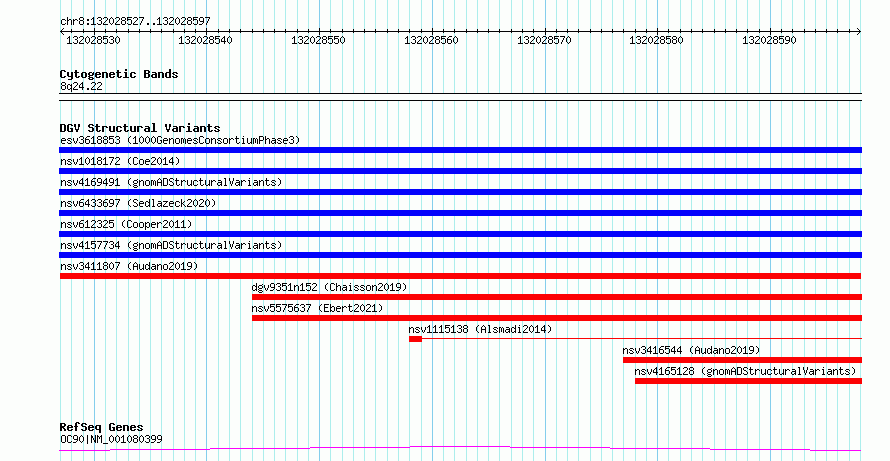Click the blue bar under nsv1018172

(460, 171)
